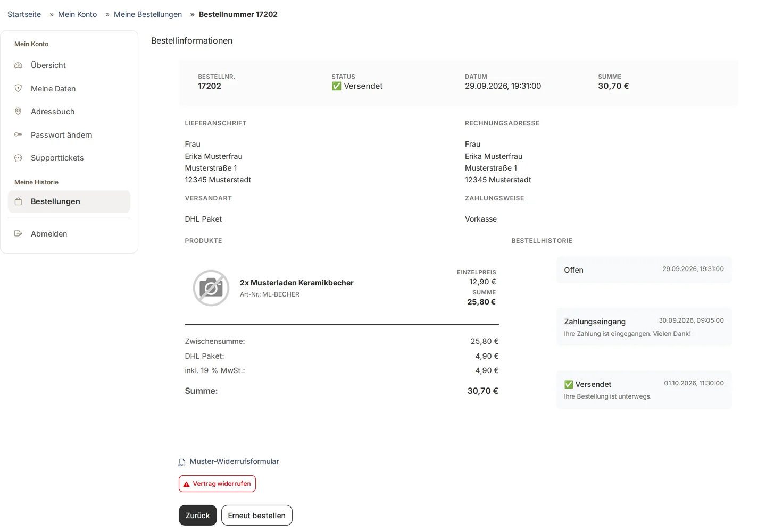Click the Einzelpreis value 12,90 €
The image size is (766, 532).
tap(482, 282)
